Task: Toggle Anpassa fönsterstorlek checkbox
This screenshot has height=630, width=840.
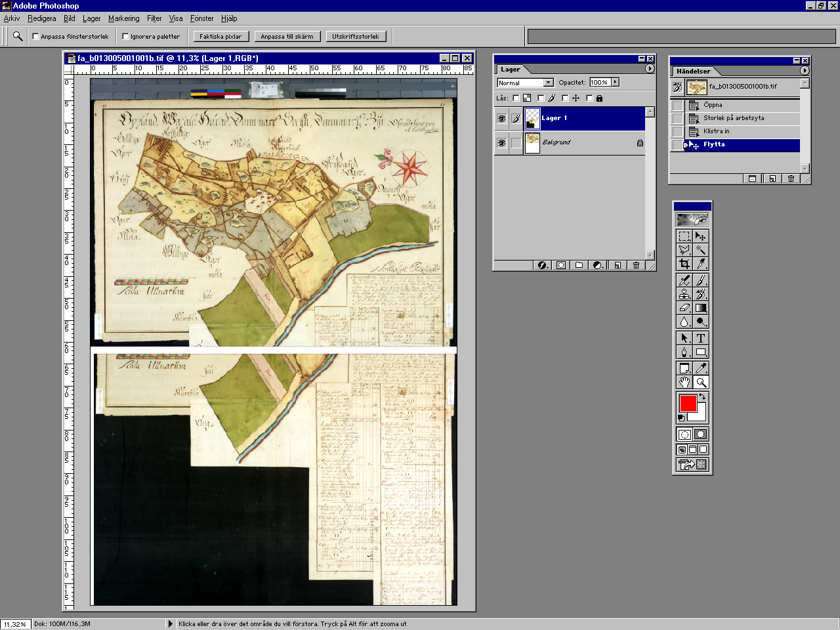Action: 36,37
